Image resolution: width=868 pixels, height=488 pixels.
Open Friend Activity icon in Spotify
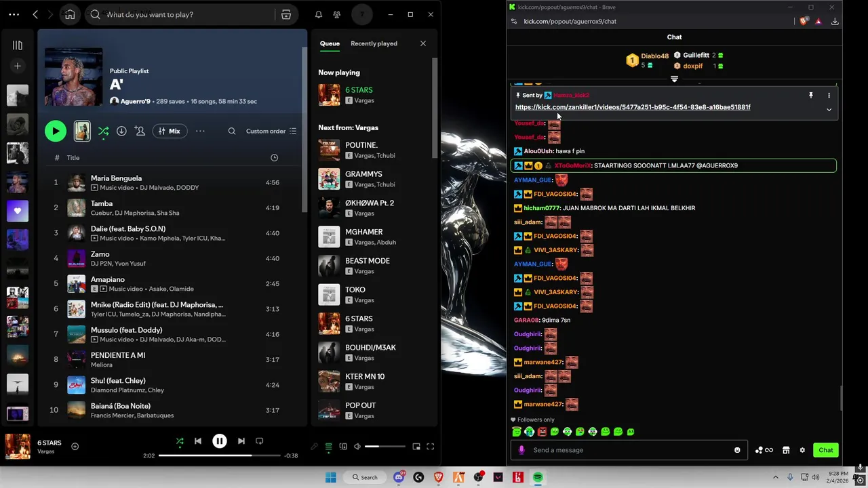(x=336, y=14)
